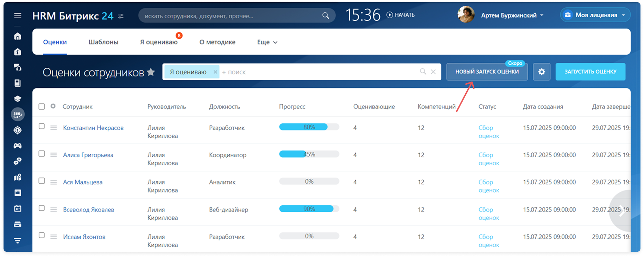The image size is (644, 257).
Task: Favorite the page with star icon
Action: pos(151,72)
